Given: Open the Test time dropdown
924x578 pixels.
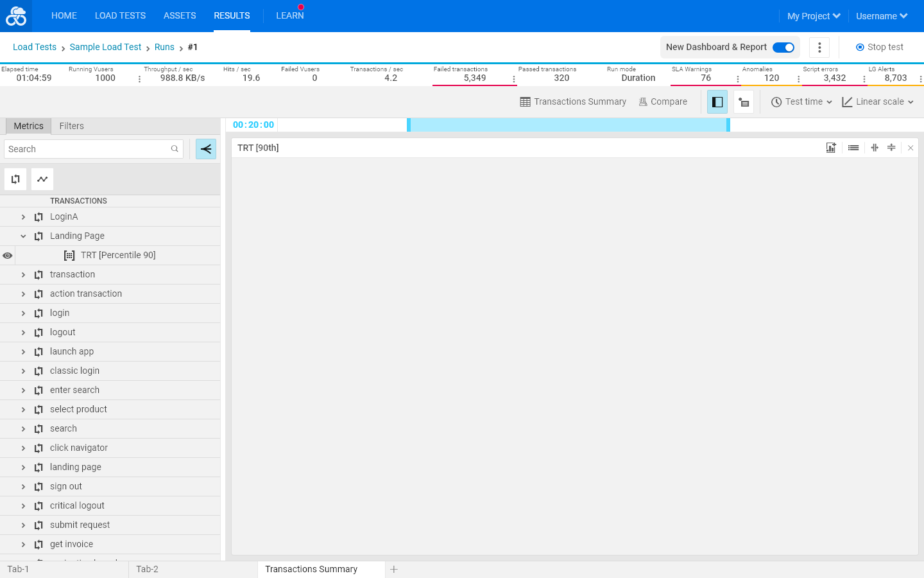Looking at the screenshot, I should tap(801, 102).
